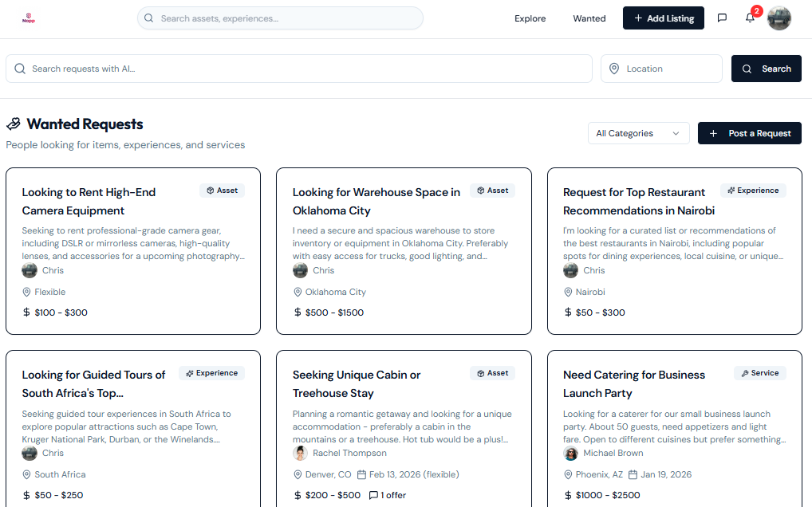
Task: Click the Napp logo
Action: pos(29,18)
